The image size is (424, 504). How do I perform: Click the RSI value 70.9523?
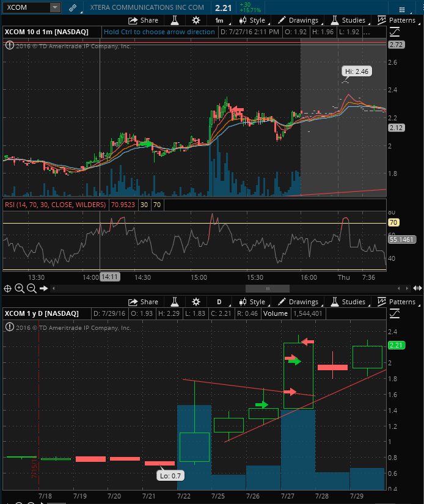point(123,205)
